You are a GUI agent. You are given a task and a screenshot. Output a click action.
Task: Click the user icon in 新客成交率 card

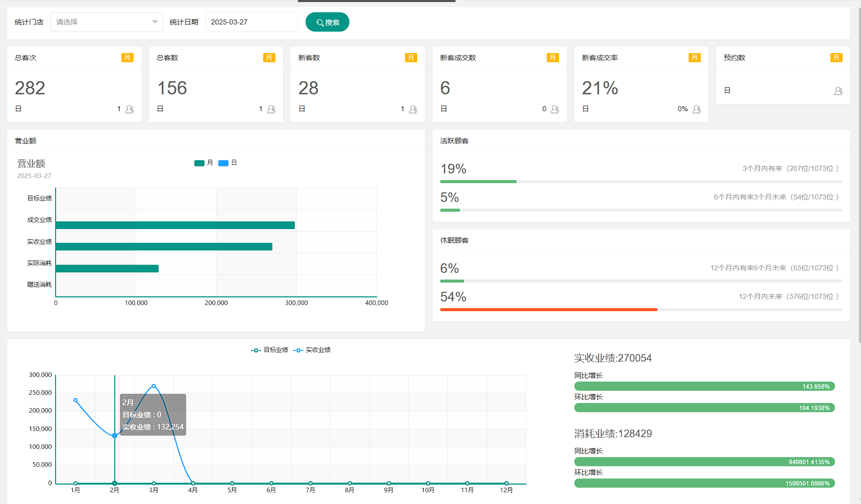(697, 109)
